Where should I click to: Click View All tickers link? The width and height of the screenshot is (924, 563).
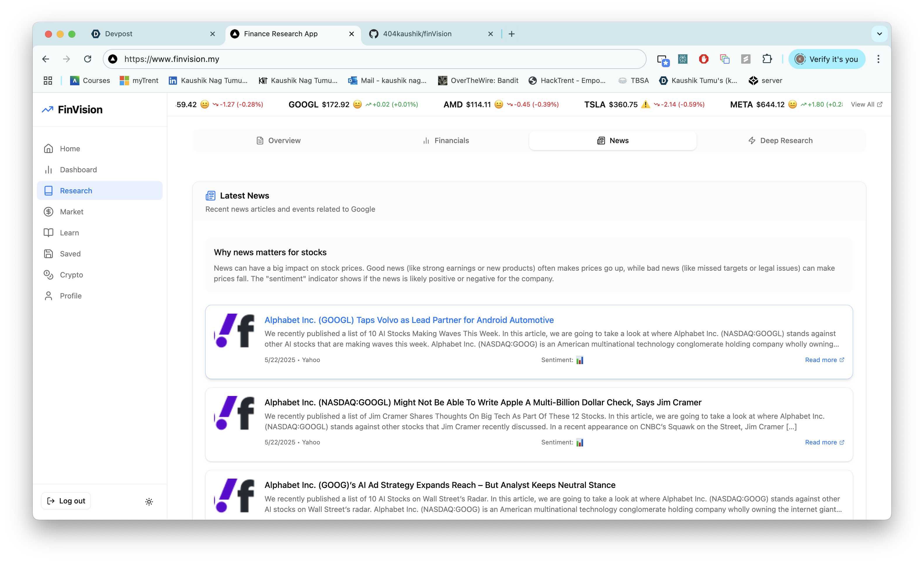tap(866, 104)
